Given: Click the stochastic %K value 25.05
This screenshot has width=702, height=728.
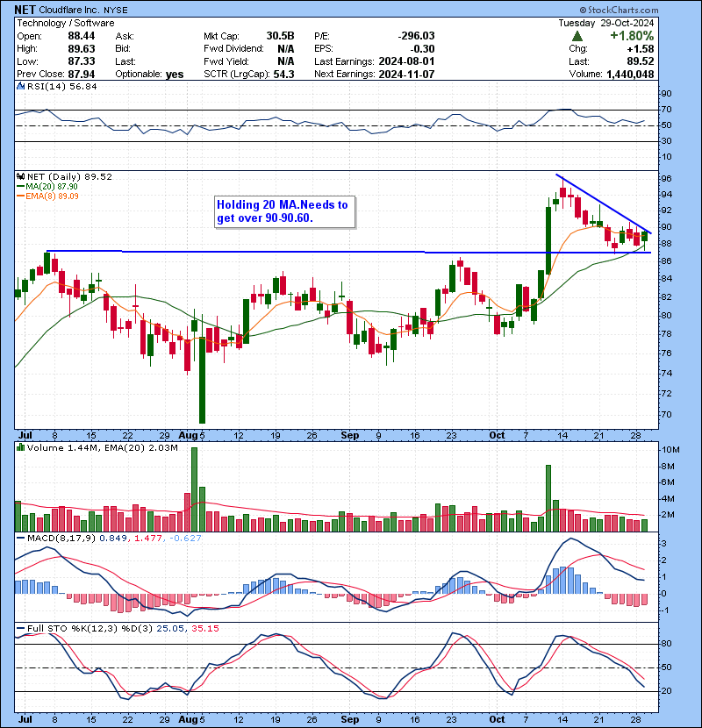Looking at the screenshot, I should tap(169, 628).
